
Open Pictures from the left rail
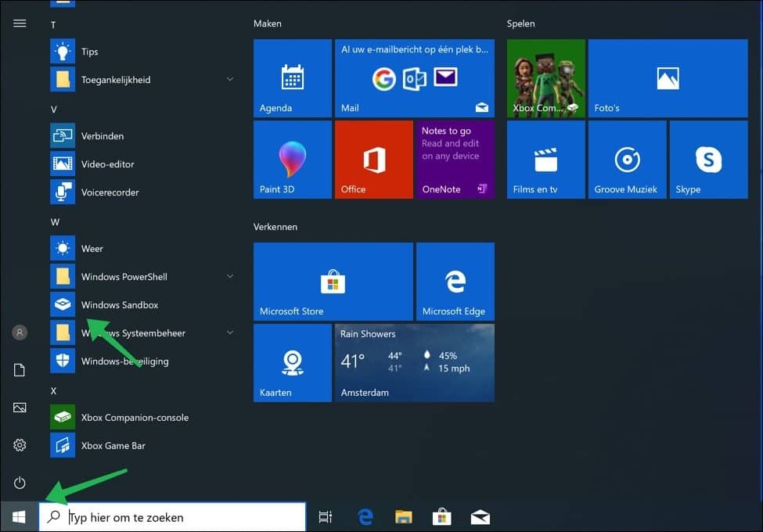tap(20, 408)
